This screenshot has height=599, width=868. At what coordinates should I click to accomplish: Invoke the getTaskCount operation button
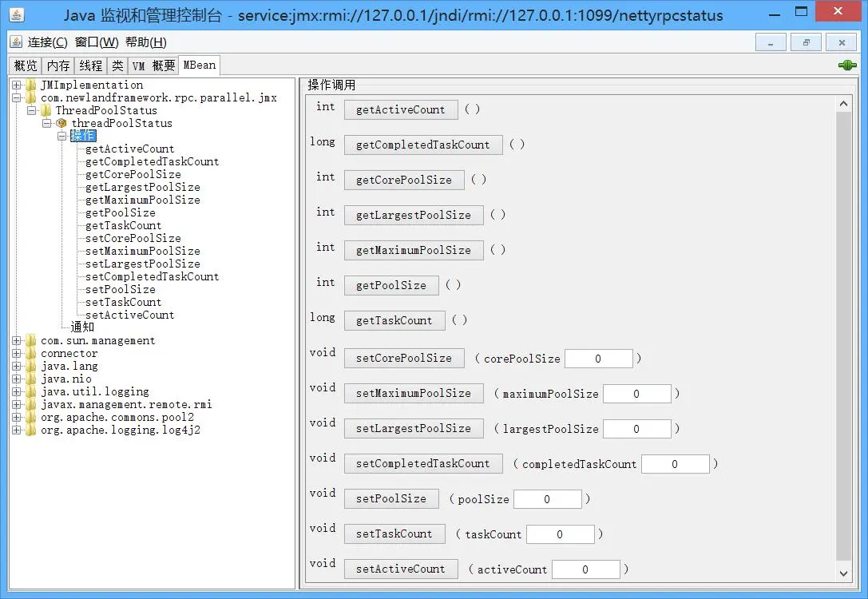[x=394, y=320]
